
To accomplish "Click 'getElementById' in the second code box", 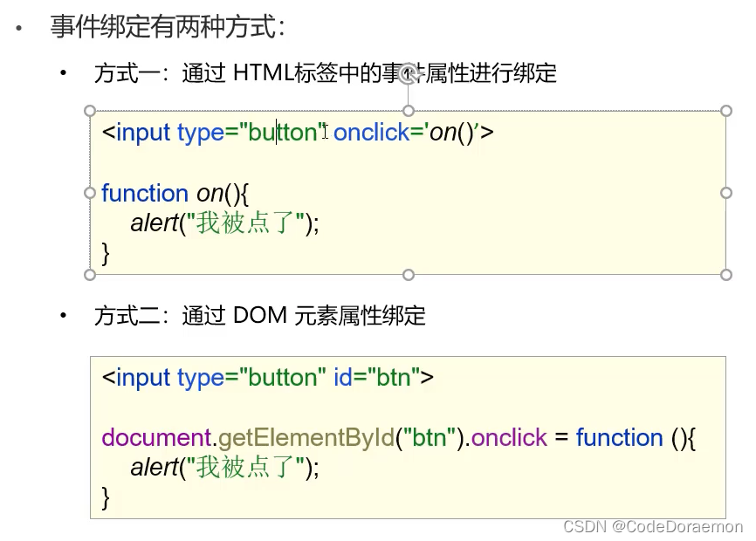I will (306, 438).
